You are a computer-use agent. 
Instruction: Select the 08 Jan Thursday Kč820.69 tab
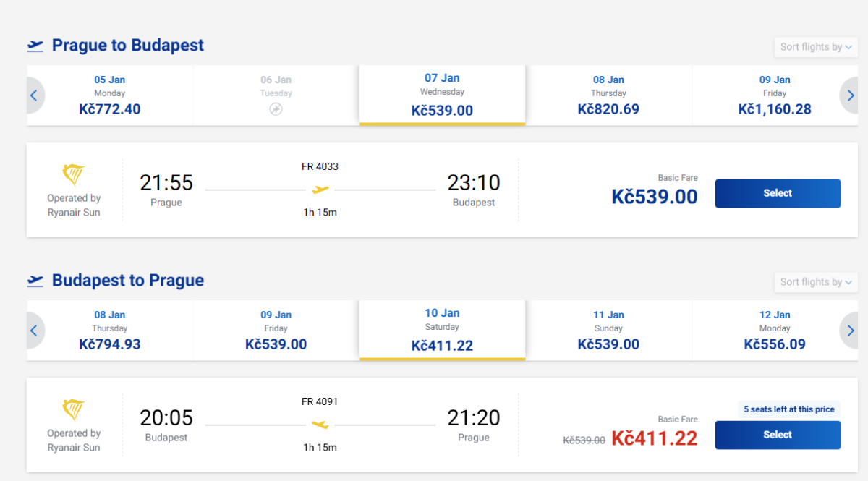(608, 95)
